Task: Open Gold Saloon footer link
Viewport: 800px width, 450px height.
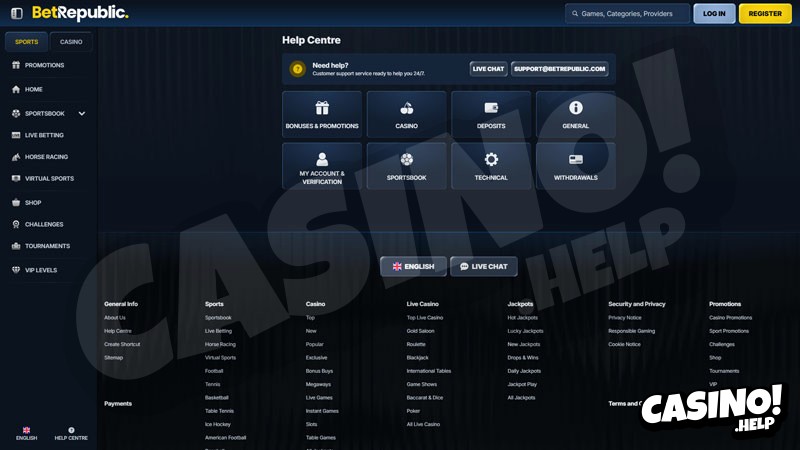Action: (420, 331)
